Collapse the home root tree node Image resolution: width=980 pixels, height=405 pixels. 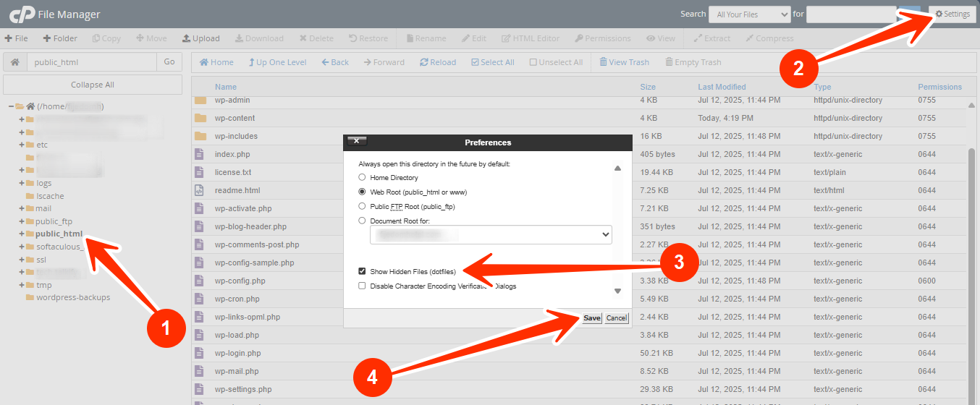pyautogui.click(x=12, y=106)
